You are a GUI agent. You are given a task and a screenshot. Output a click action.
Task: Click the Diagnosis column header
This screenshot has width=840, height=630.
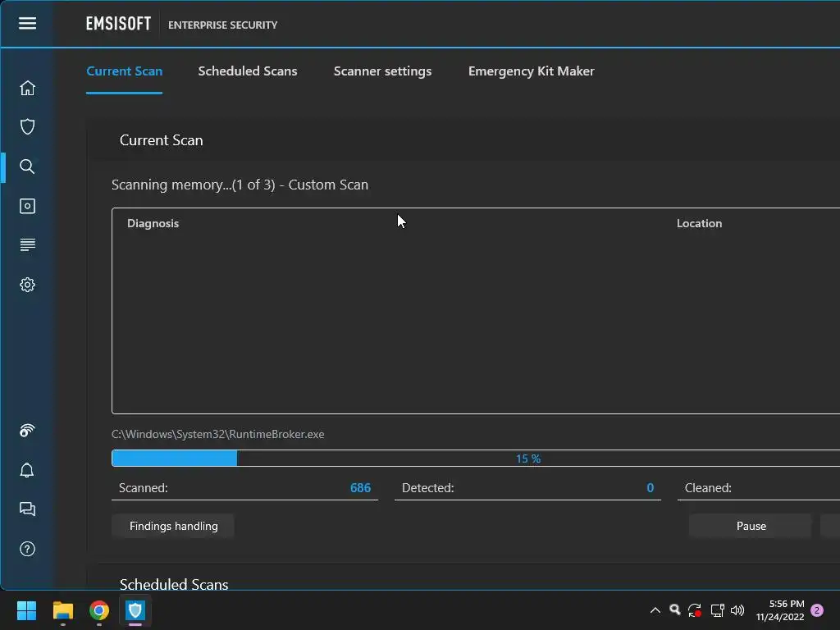(153, 223)
